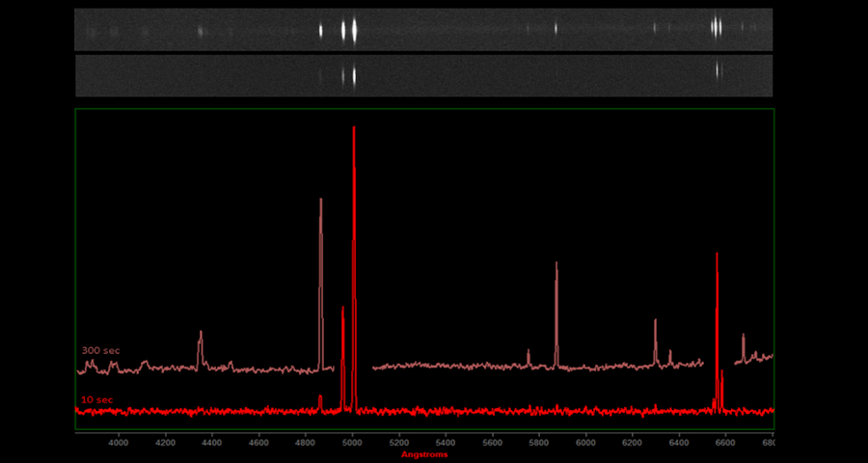Click the "10 sec" trace label
Screen dimensions: 868x463
point(96,399)
